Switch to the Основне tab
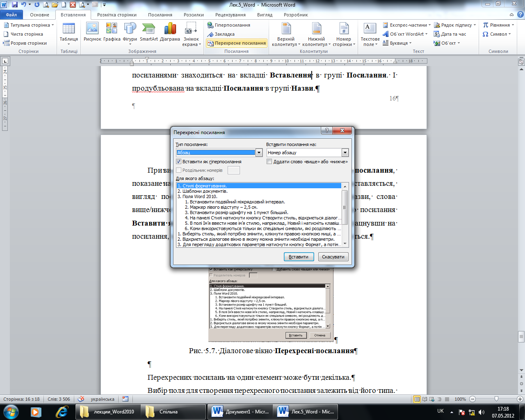Image resolution: width=525 pixels, height=420 pixels. point(39,15)
